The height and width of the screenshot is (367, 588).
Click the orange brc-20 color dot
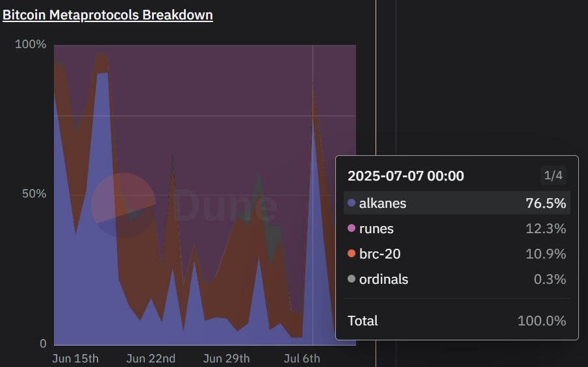(x=352, y=253)
